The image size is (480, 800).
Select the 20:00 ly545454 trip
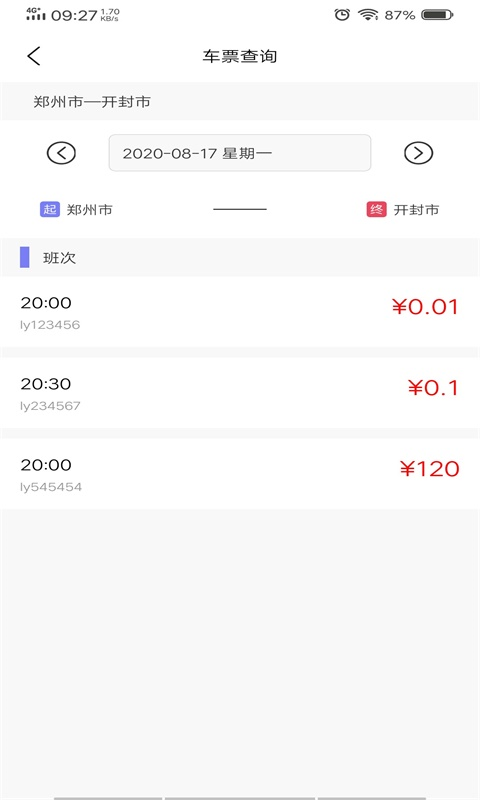(x=240, y=474)
